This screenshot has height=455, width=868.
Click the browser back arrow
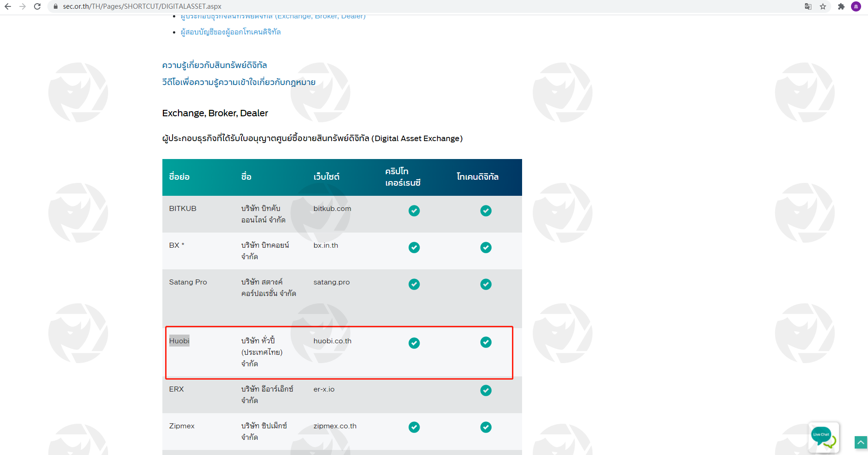[8, 6]
